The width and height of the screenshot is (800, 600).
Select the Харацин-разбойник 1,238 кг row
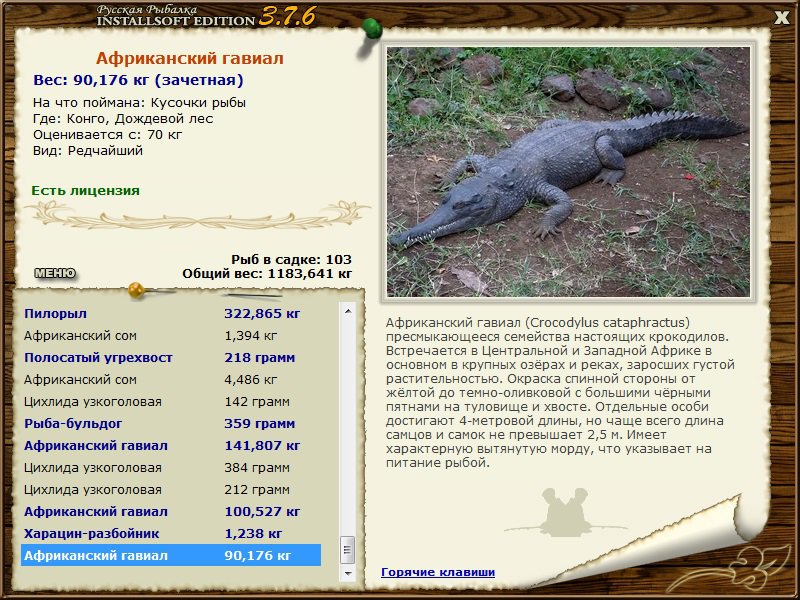[171, 533]
